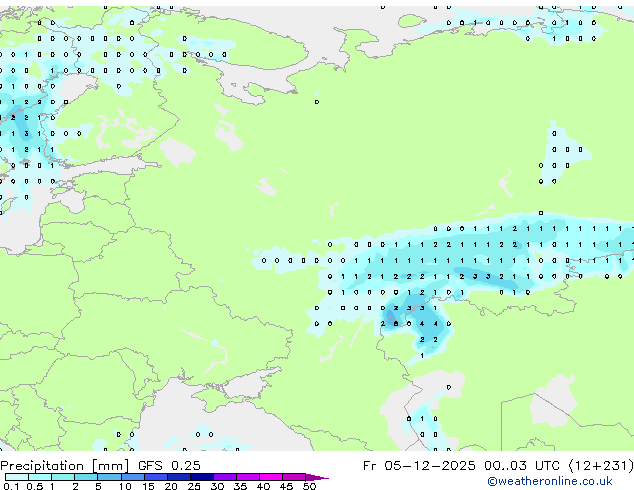This screenshot has width=634, height=490.
Task: Click the 'Precipitation [mm]' legend title
Action: click(x=65, y=466)
